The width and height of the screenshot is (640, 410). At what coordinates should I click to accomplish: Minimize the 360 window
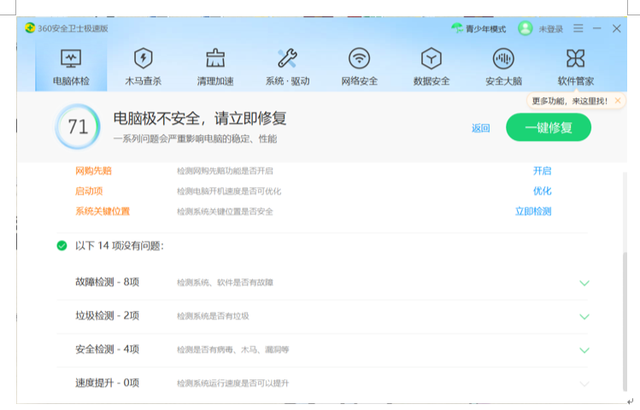pyautogui.click(x=597, y=28)
